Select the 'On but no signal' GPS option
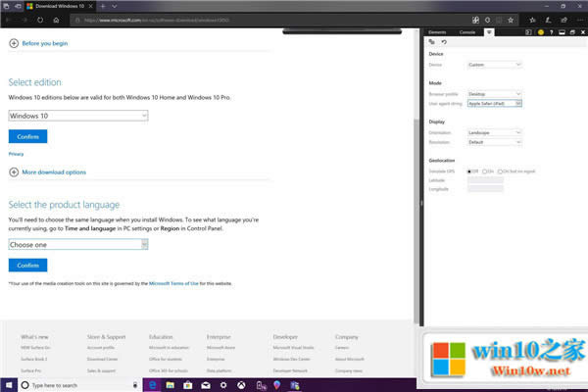Viewport: 588px width, 392px height. pos(500,171)
